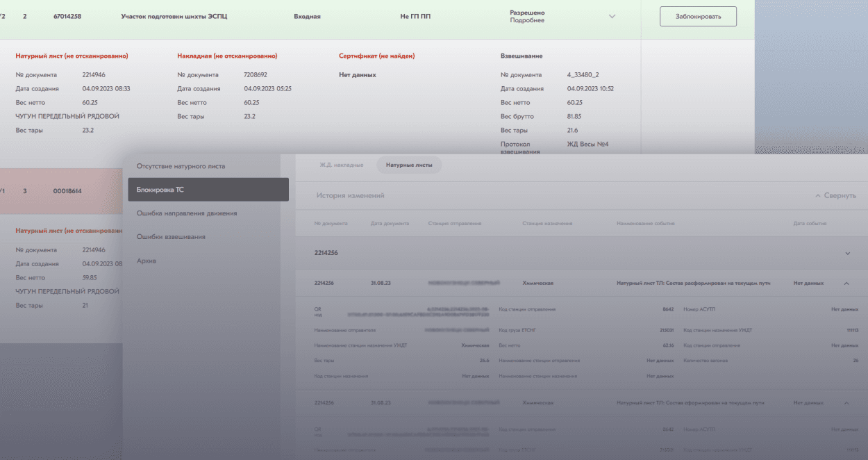
Task: Click the Накладная (не отсканировано) heading
Action: tap(226, 55)
